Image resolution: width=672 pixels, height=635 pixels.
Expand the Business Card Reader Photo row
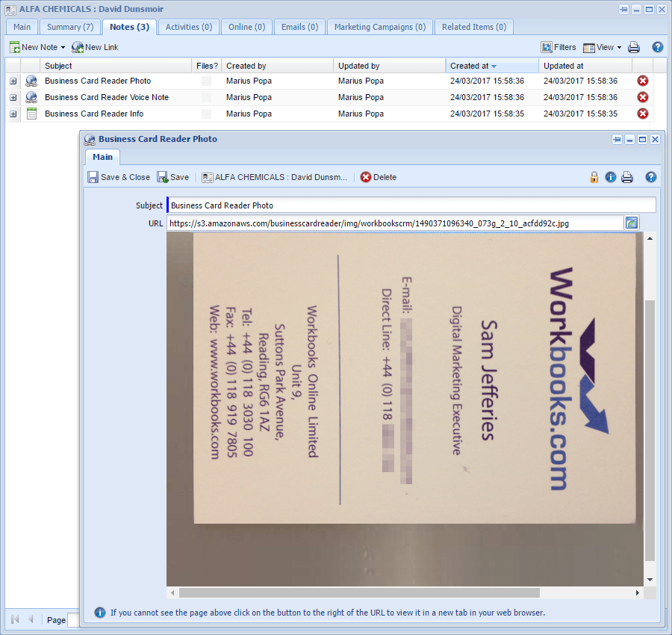point(13,81)
